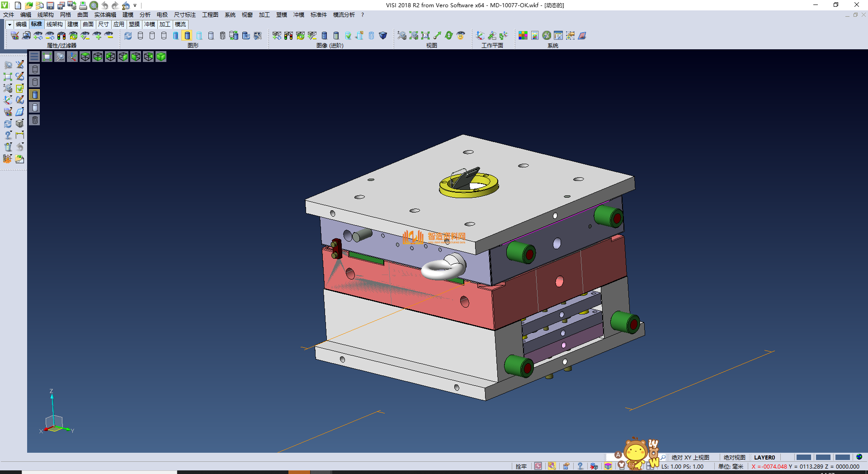
Task: Click the 1:1 zoom view icon
Action: [425, 36]
